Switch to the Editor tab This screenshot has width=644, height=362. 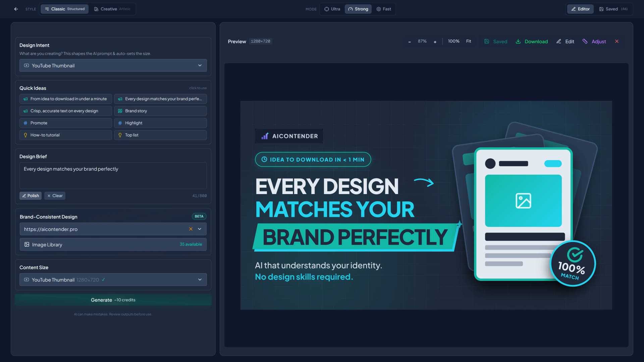[580, 9]
